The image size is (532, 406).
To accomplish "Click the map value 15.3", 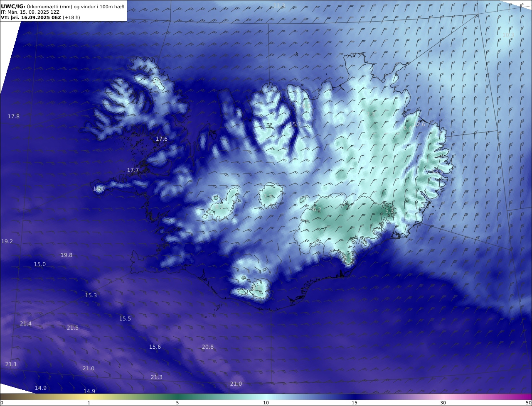I will point(91,296).
